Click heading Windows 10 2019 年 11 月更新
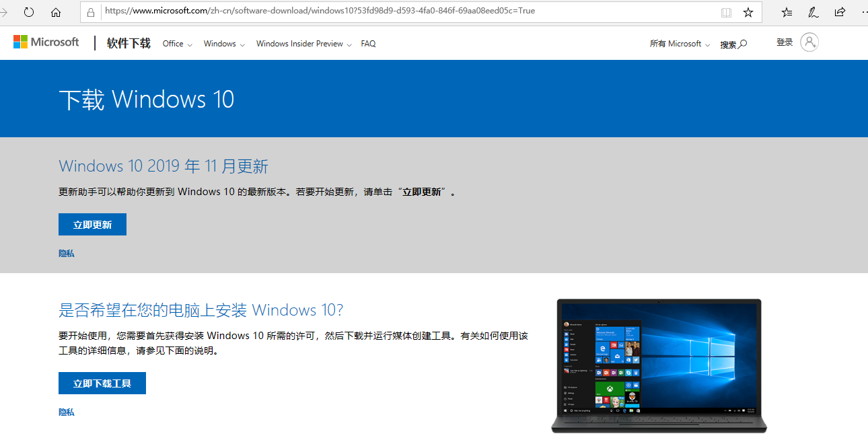This screenshot has height=440, width=868. coord(164,166)
